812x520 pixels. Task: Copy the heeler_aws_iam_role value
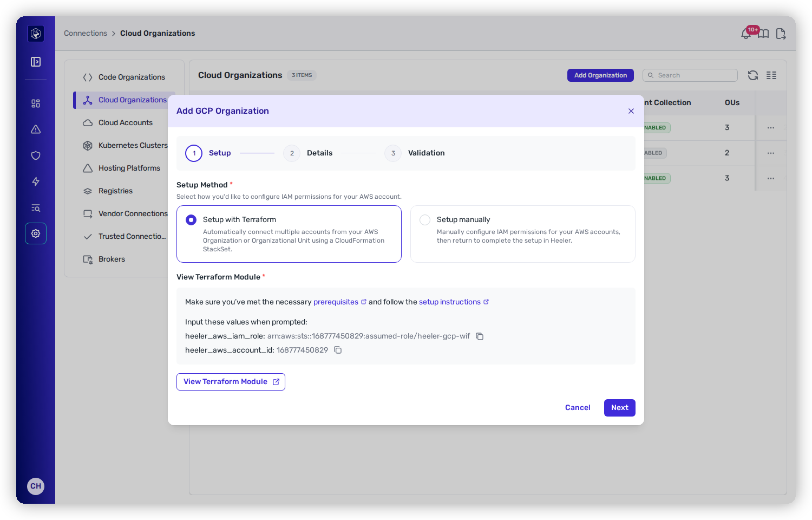click(480, 336)
